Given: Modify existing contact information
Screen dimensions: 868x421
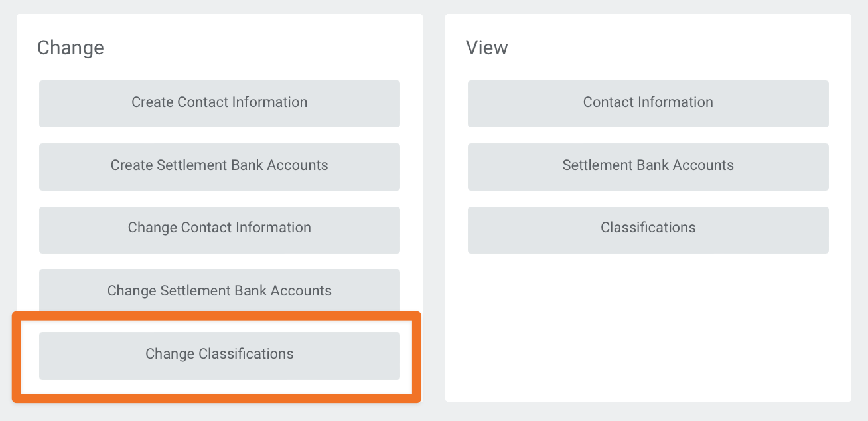Looking at the screenshot, I should 220,228.
